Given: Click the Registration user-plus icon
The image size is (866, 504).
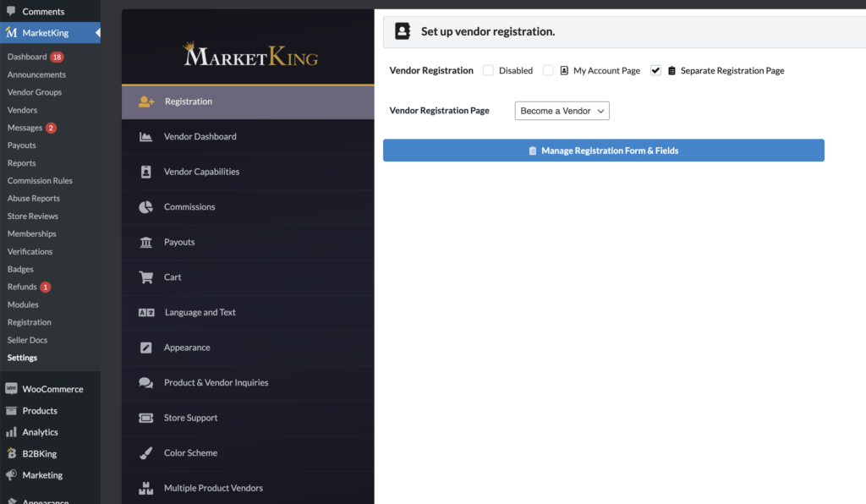Looking at the screenshot, I should coord(146,101).
